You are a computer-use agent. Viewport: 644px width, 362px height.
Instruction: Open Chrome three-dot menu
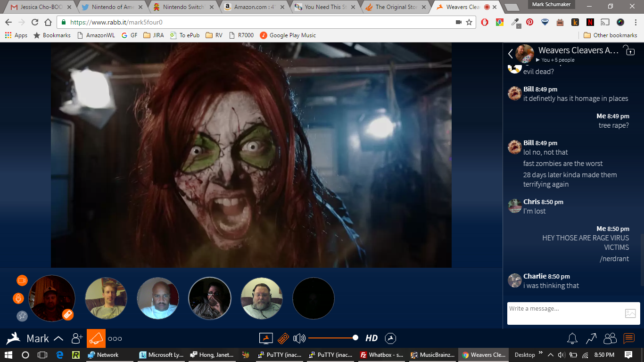coord(635,22)
